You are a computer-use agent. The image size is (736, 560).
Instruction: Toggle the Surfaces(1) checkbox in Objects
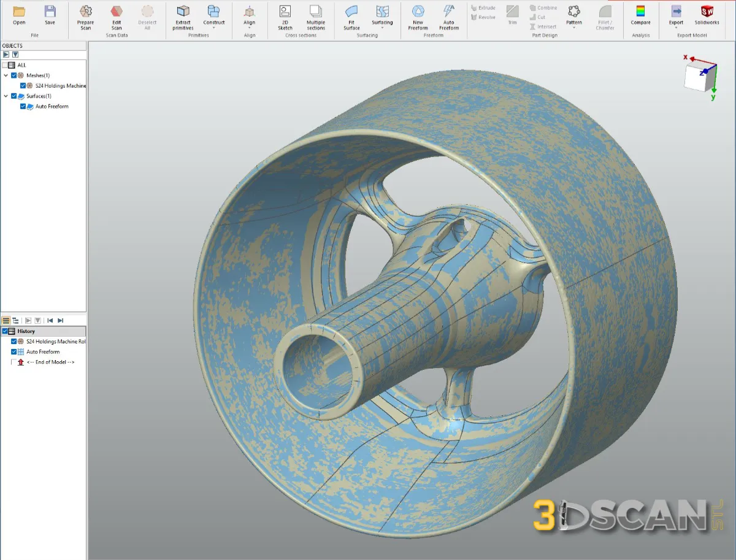point(14,96)
